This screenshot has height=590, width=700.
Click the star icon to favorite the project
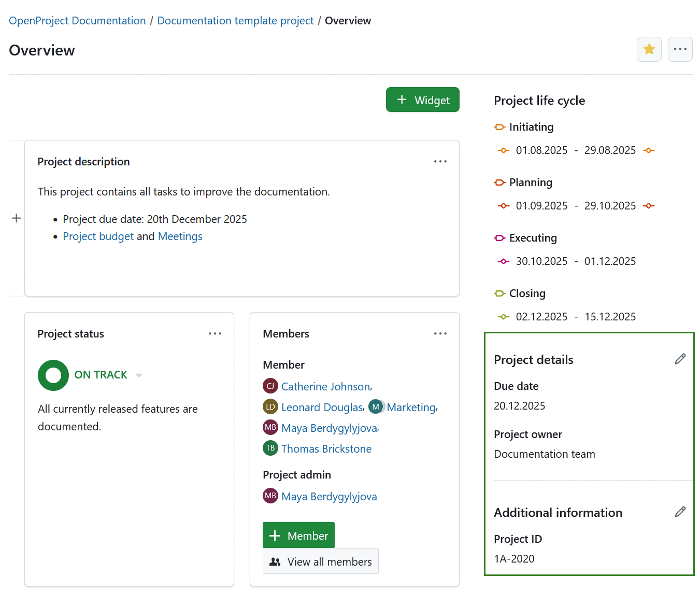point(649,49)
